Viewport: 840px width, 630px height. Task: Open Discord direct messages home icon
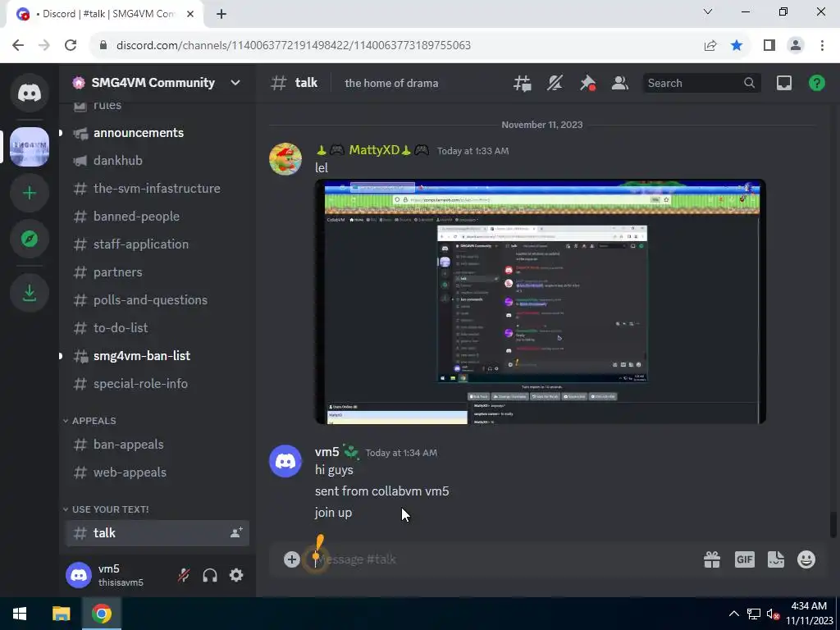(30, 93)
